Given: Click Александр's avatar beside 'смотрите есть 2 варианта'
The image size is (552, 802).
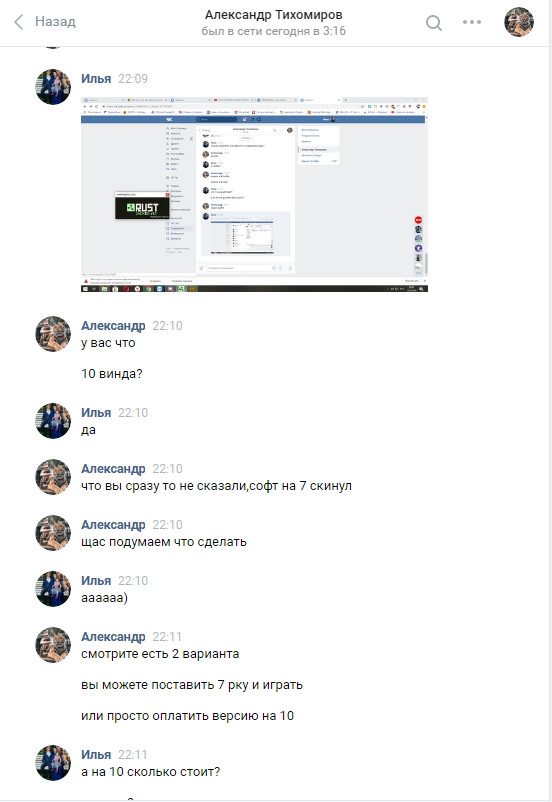Looking at the screenshot, I should 53,645.
